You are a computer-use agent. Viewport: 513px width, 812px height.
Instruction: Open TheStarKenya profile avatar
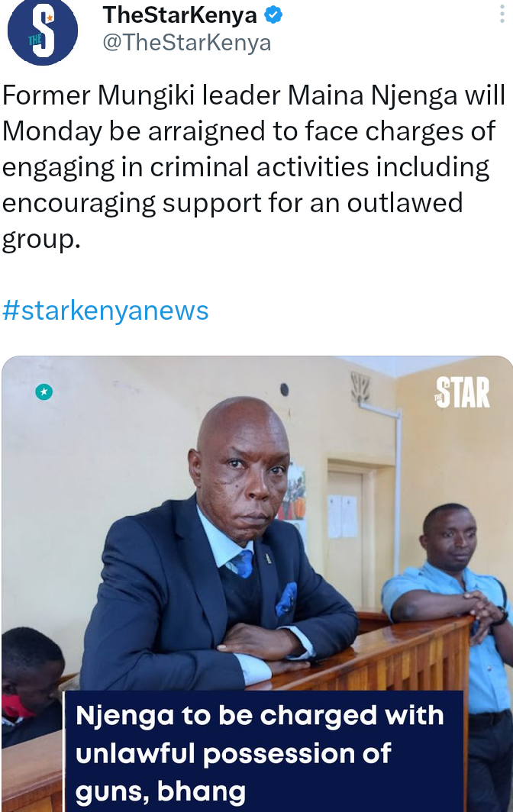point(43,31)
